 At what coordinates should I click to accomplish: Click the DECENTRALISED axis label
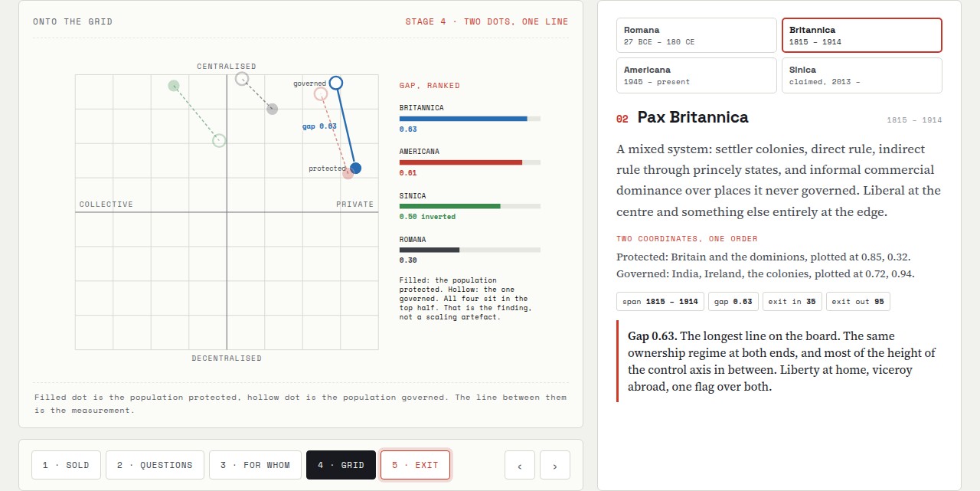227,358
